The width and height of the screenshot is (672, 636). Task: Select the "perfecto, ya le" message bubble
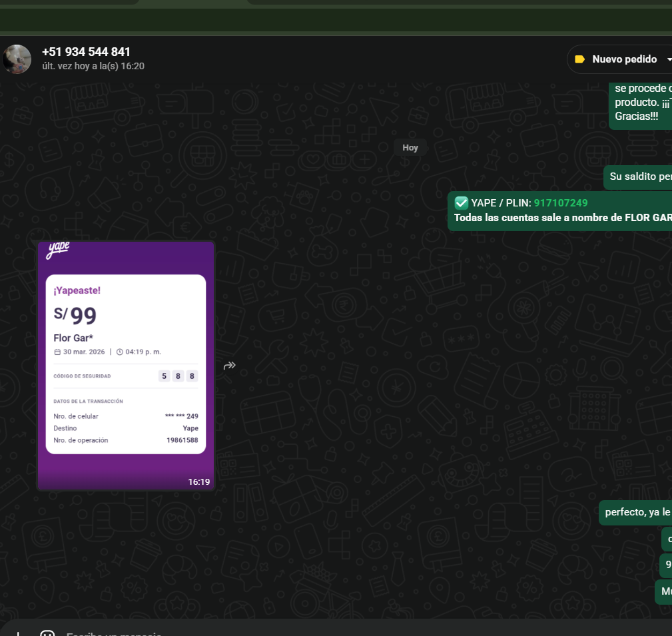[636, 513]
